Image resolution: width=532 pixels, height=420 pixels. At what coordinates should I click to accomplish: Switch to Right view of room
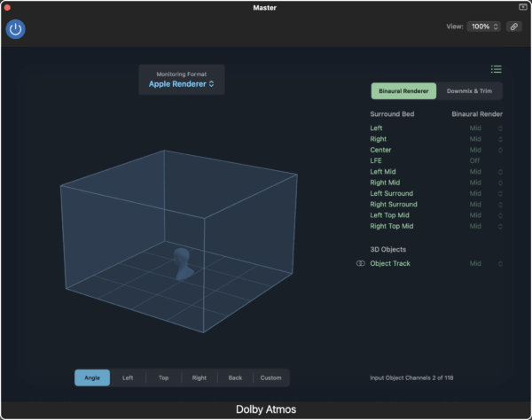[199, 377]
